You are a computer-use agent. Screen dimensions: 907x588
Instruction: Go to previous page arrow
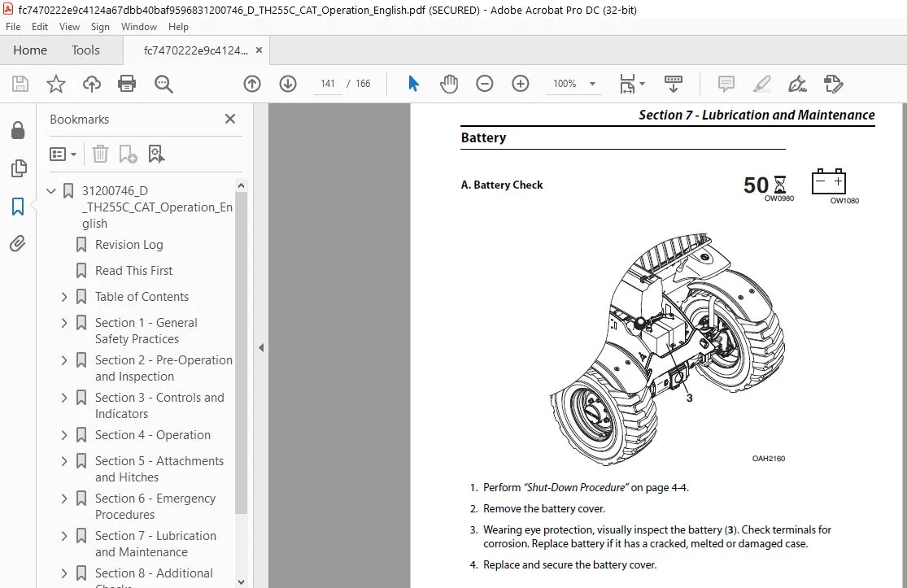click(x=252, y=84)
